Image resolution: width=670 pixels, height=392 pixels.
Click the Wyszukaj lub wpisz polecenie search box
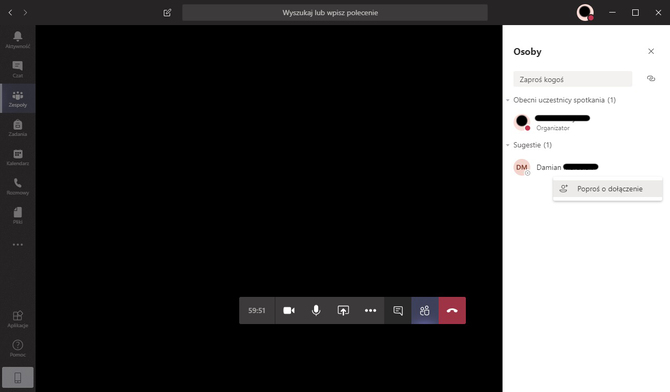335,13
